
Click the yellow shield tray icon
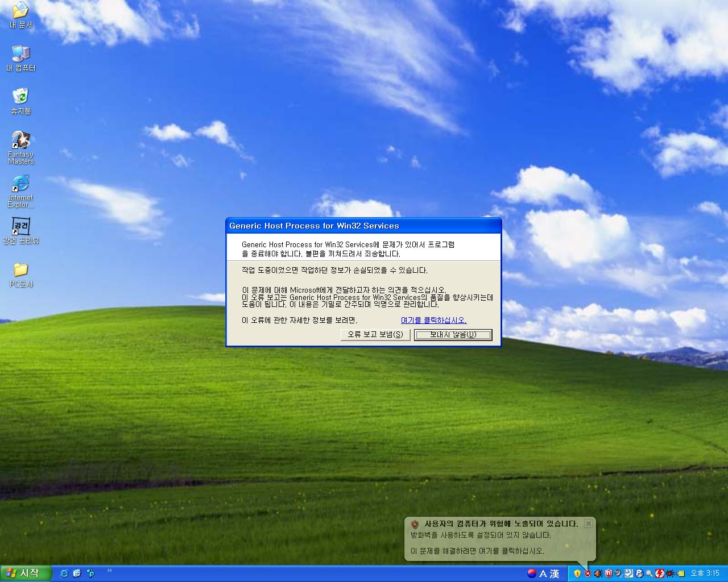(x=577, y=573)
